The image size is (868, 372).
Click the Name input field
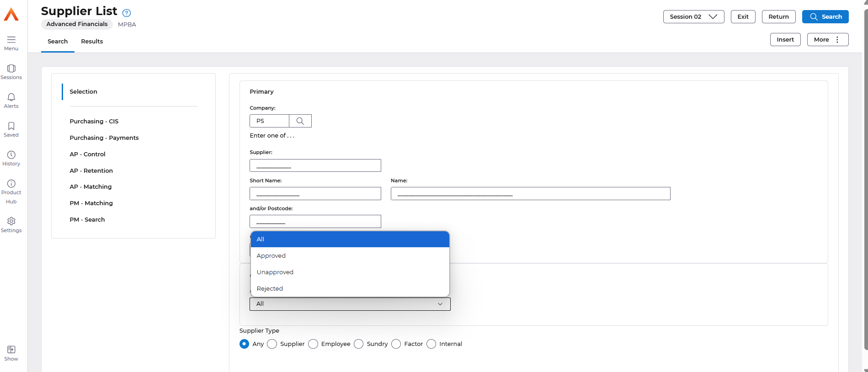tap(530, 193)
